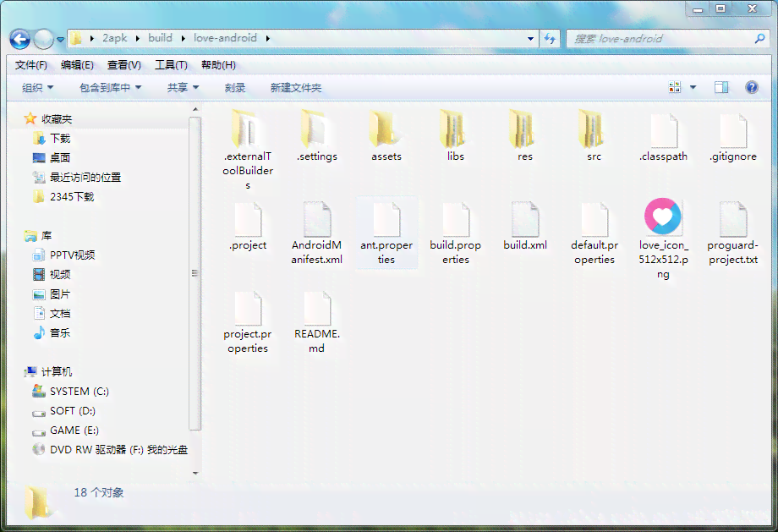778x532 pixels.
Task: Select the .gitignore file icon
Action: (733, 130)
